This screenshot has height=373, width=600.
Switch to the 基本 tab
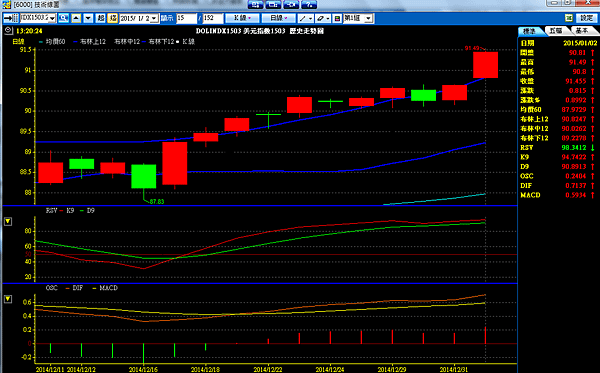[x=583, y=30]
